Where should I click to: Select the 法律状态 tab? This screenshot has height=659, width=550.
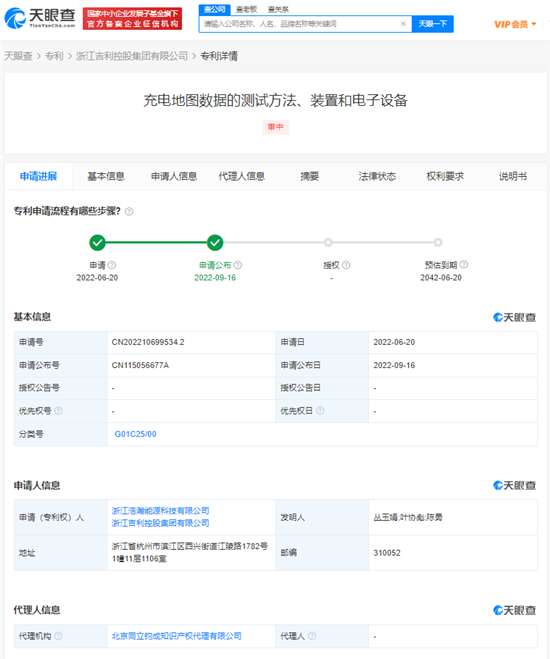pyautogui.click(x=377, y=176)
